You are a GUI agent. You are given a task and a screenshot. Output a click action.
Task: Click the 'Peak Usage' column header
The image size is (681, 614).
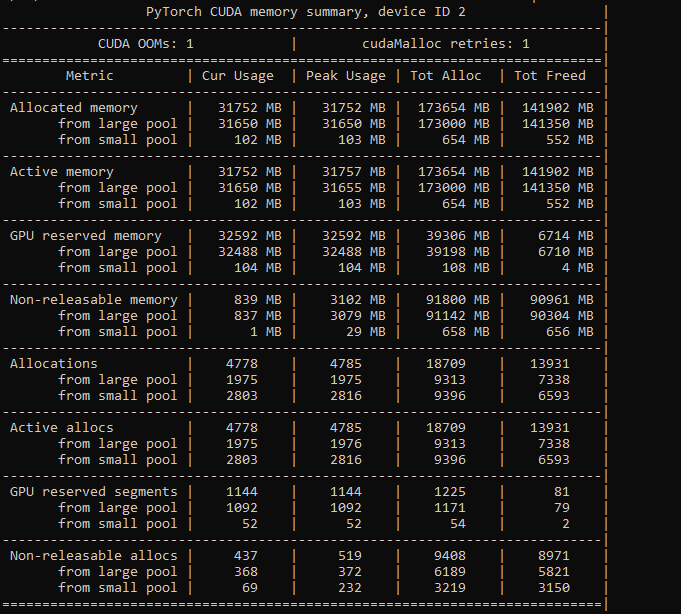(x=346, y=76)
